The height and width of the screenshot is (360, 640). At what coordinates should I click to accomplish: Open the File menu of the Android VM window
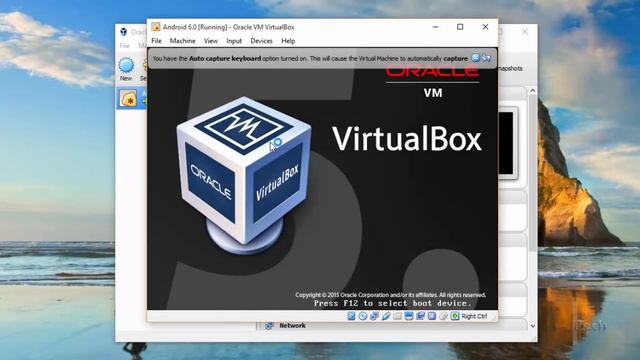(x=156, y=41)
